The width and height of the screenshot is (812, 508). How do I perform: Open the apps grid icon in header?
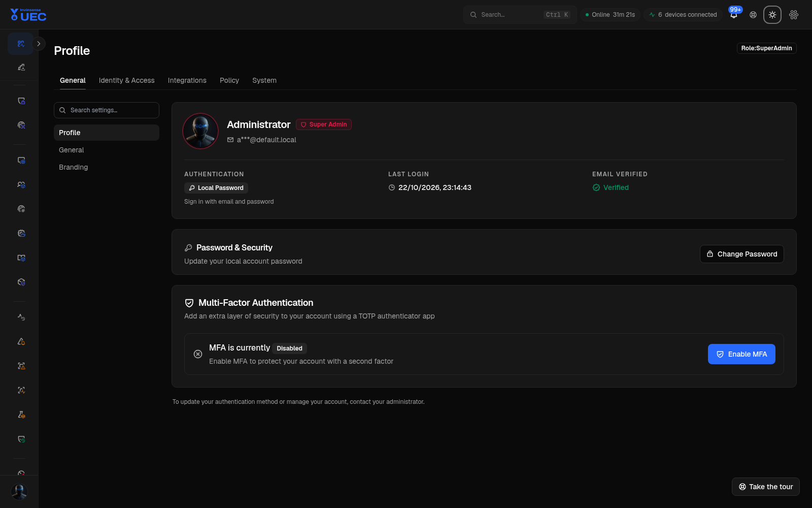[x=794, y=15]
